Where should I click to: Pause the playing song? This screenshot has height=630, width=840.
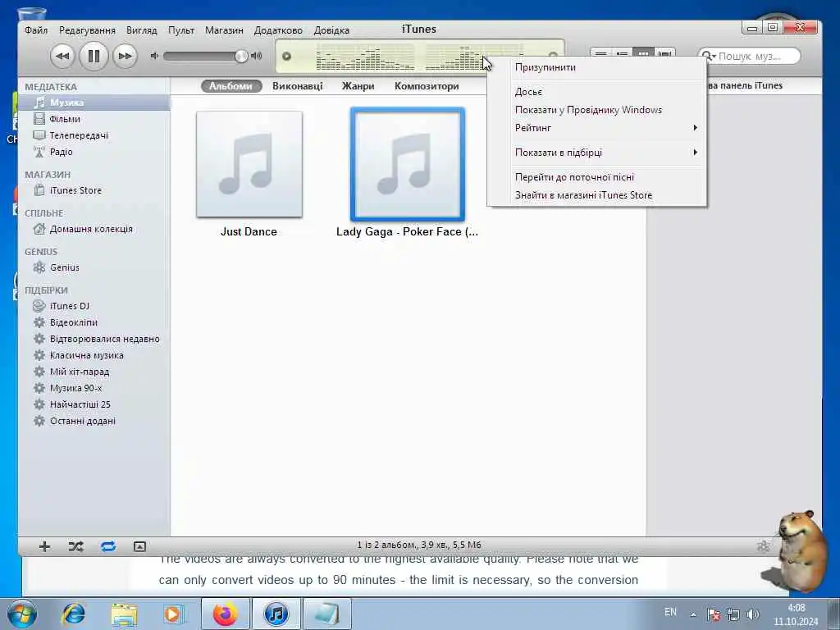coord(94,56)
